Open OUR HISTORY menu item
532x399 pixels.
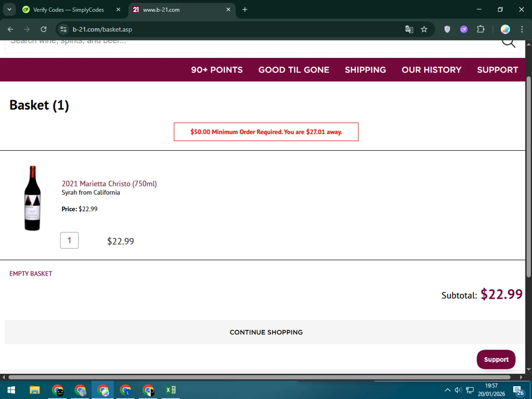(431, 70)
